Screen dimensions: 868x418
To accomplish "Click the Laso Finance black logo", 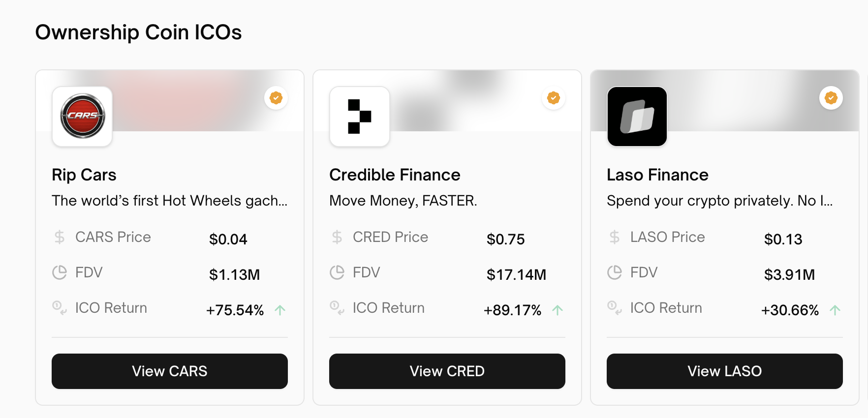I will (x=637, y=117).
